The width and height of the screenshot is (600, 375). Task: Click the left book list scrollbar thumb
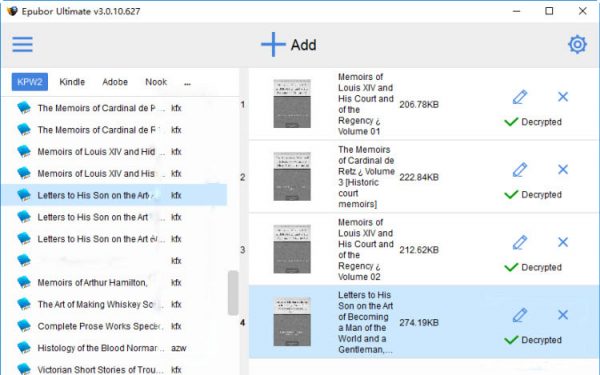click(233, 293)
